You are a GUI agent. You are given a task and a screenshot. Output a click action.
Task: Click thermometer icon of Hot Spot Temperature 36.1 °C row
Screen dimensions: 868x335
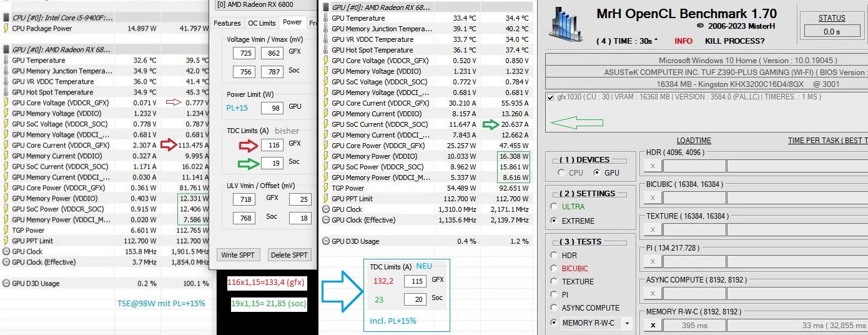pos(325,50)
